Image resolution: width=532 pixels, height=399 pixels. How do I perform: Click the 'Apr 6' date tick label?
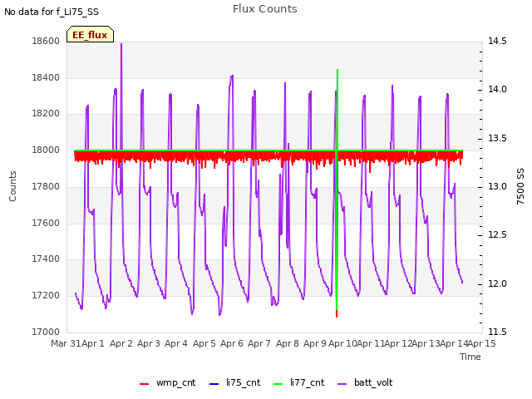point(232,343)
